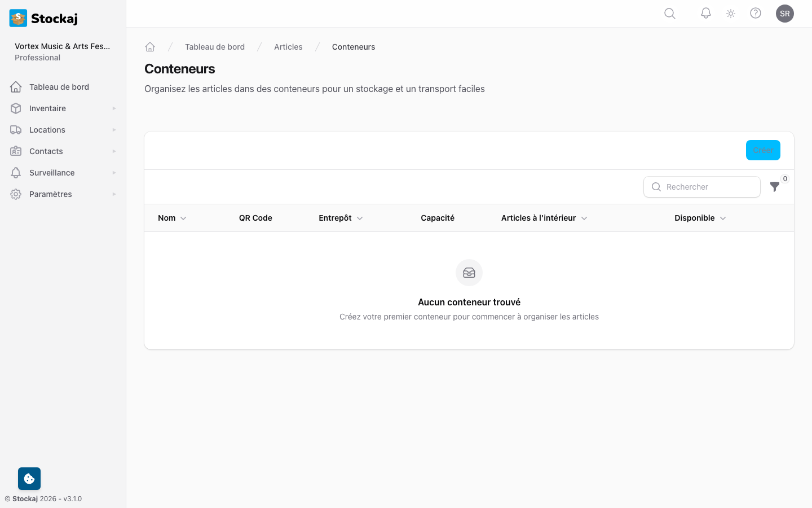Click the home icon in the breadcrumb
This screenshot has width=812, height=508.
150,46
